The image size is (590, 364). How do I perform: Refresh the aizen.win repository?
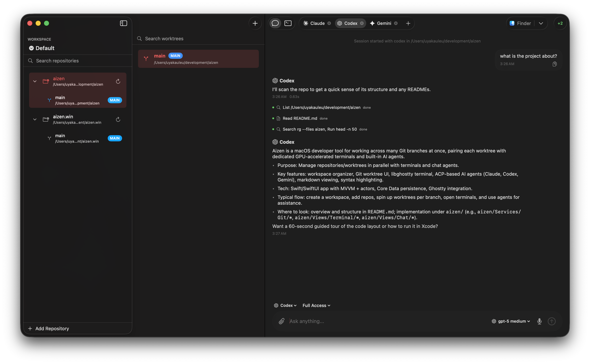point(118,119)
